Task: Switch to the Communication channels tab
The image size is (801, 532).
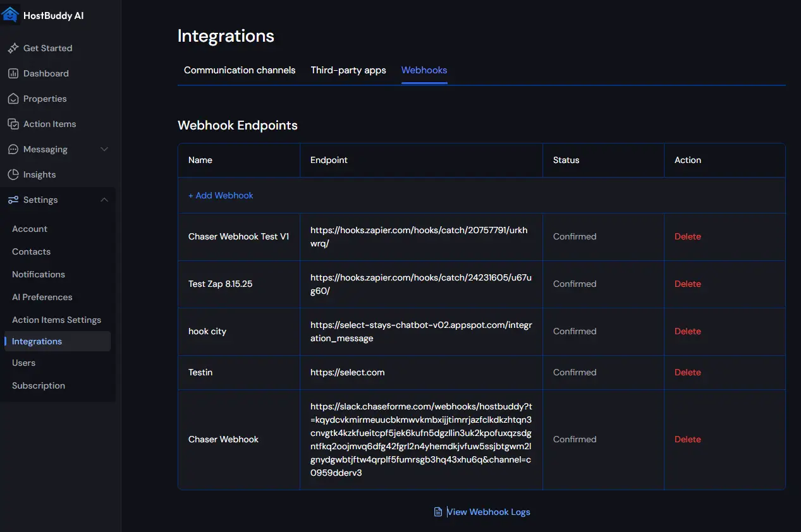Action: pyautogui.click(x=239, y=70)
